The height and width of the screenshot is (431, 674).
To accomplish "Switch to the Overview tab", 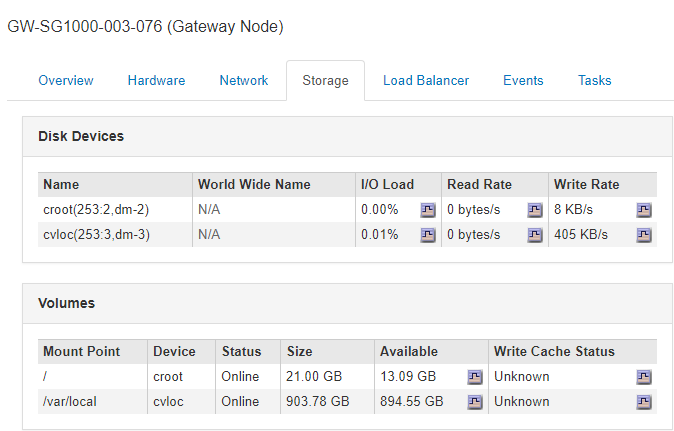I will point(66,81).
